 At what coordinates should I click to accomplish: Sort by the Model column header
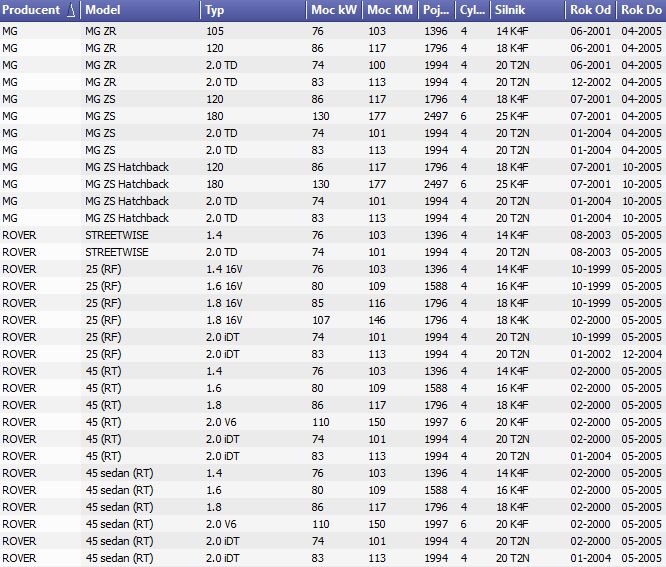point(140,10)
